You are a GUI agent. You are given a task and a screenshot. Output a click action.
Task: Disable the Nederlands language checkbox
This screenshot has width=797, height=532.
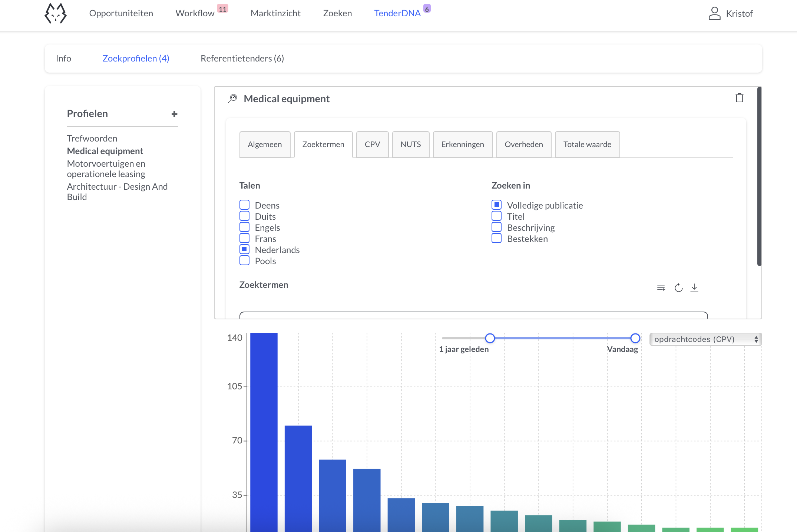(x=244, y=249)
